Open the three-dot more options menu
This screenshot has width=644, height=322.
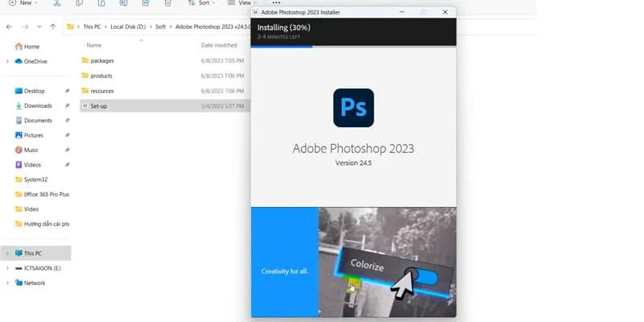tap(276, 2)
